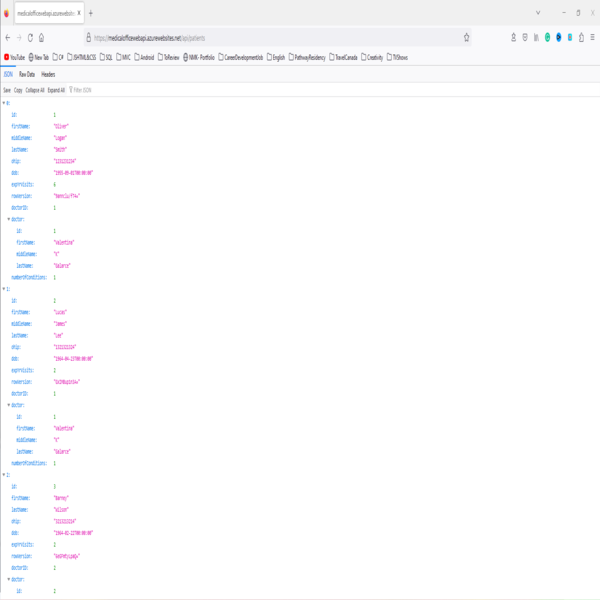This screenshot has height=600, width=600.
Task: Copy the JSON with Copy button
Action: click(18, 90)
